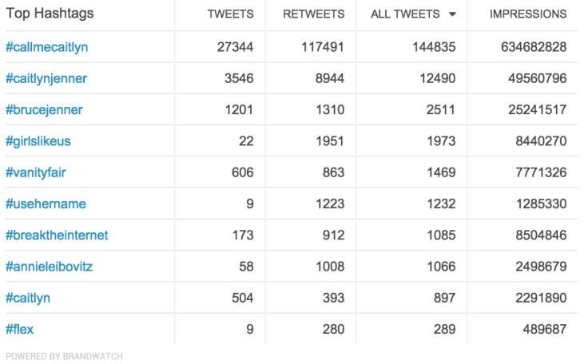Viewport: 588px width, 364px height.
Task: Open the #callmecaitlyn hashtag link
Action: tap(47, 47)
